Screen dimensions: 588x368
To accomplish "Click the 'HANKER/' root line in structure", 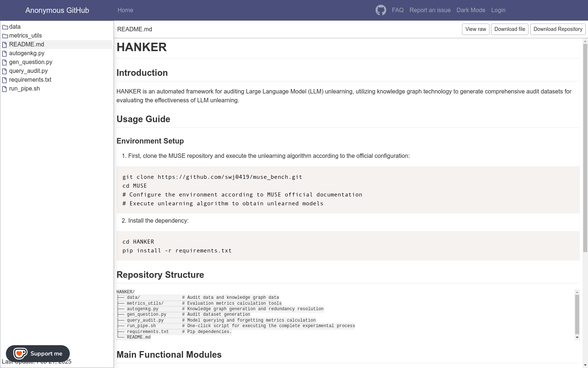I will click(x=126, y=292).
